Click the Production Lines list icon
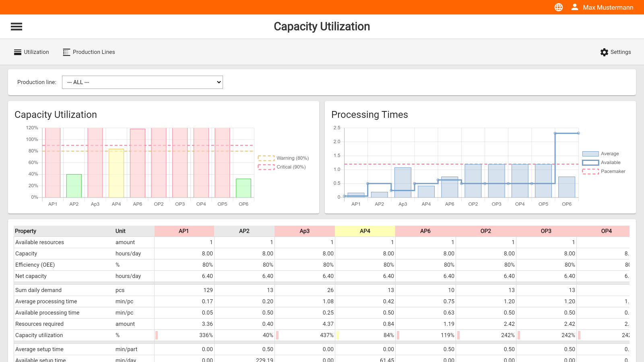This screenshot has width=644, height=362. coord(66,52)
